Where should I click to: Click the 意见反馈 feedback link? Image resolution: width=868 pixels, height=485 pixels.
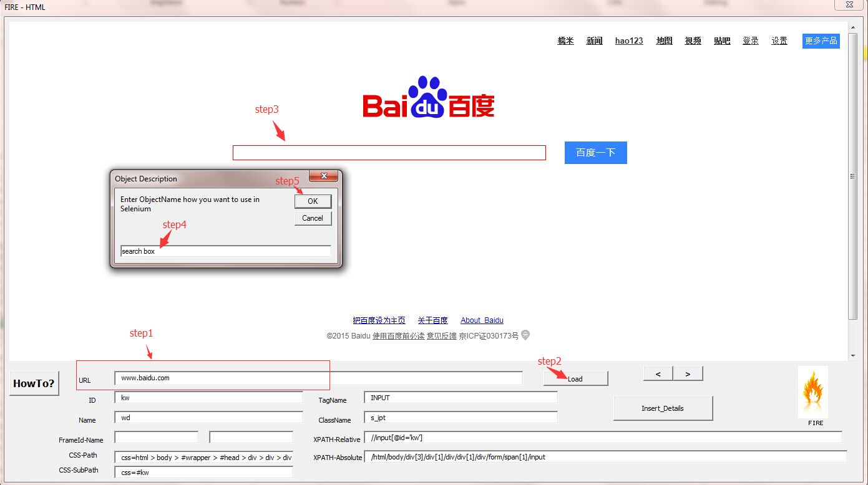(x=442, y=336)
